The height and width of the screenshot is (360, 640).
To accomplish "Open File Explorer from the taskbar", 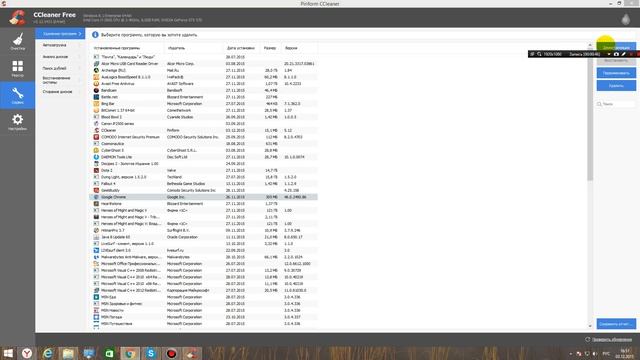I will 69,353.
